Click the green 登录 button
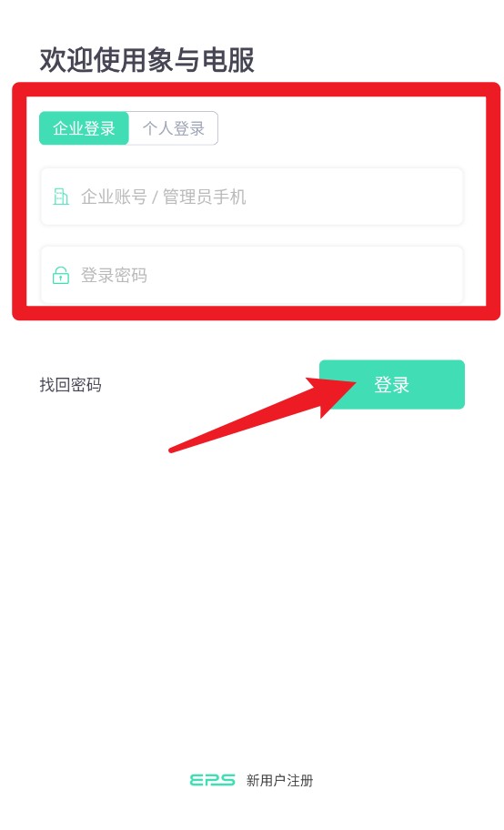 (x=392, y=384)
